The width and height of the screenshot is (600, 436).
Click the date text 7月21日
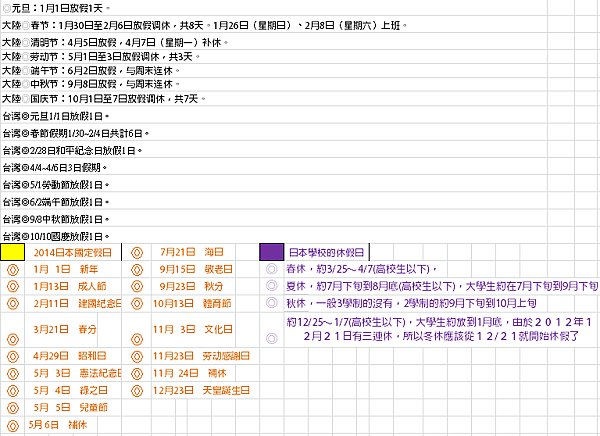178,252
